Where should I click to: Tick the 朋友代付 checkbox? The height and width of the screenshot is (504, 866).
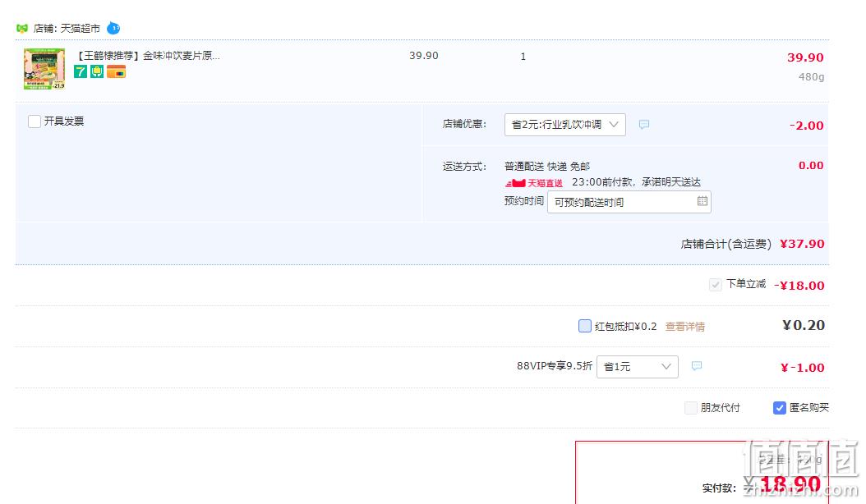pyautogui.click(x=691, y=408)
